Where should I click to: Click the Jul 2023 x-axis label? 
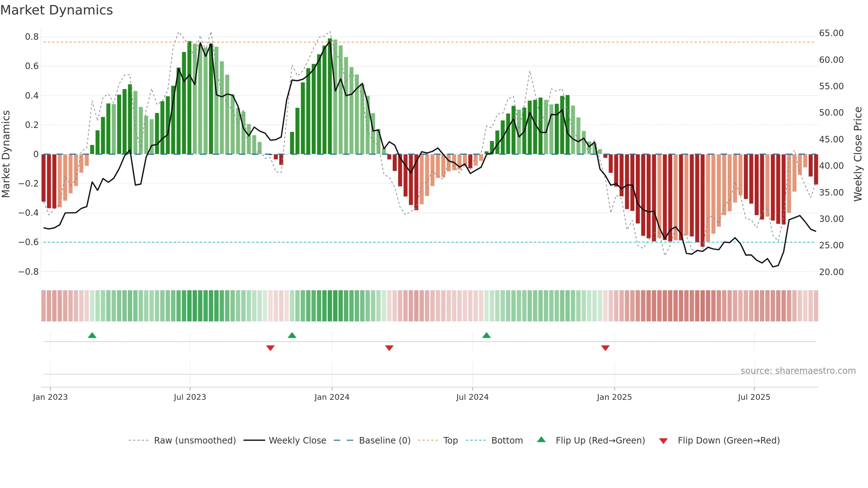point(190,397)
